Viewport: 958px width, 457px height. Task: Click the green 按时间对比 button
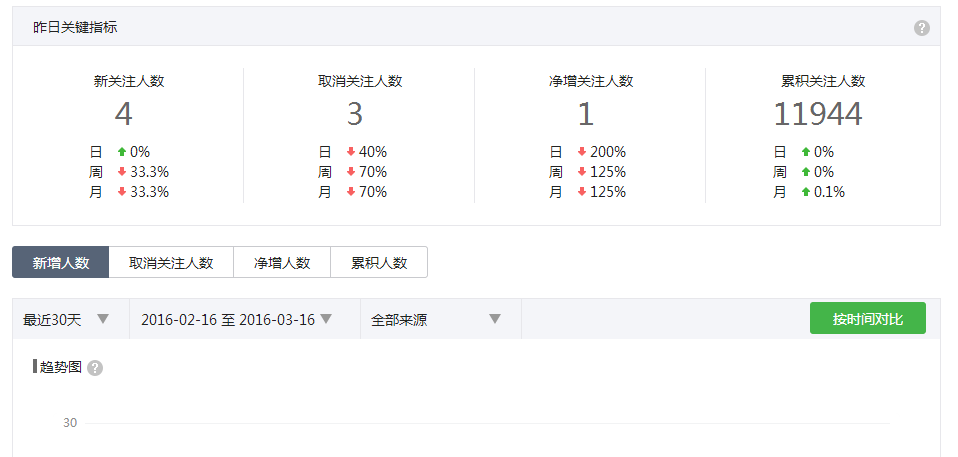(x=867, y=319)
